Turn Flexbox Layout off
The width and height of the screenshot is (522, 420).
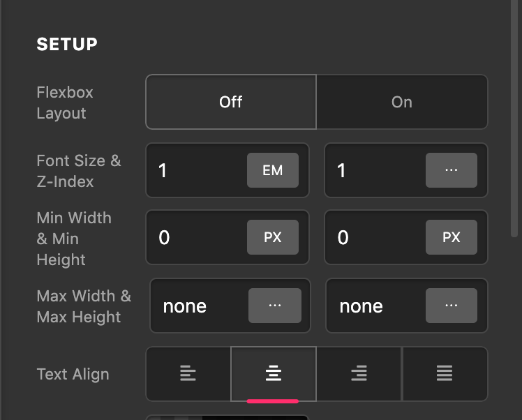(x=231, y=102)
